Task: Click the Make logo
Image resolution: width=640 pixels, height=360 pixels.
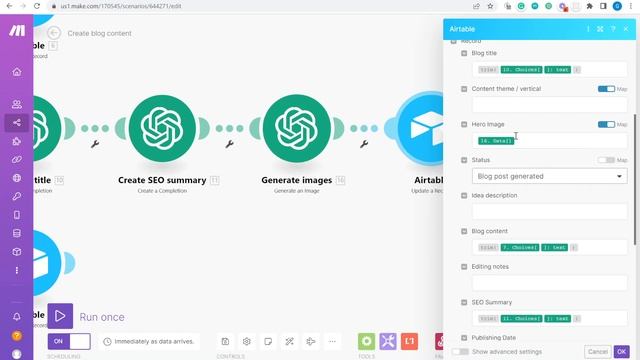Action: click(17, 31)
